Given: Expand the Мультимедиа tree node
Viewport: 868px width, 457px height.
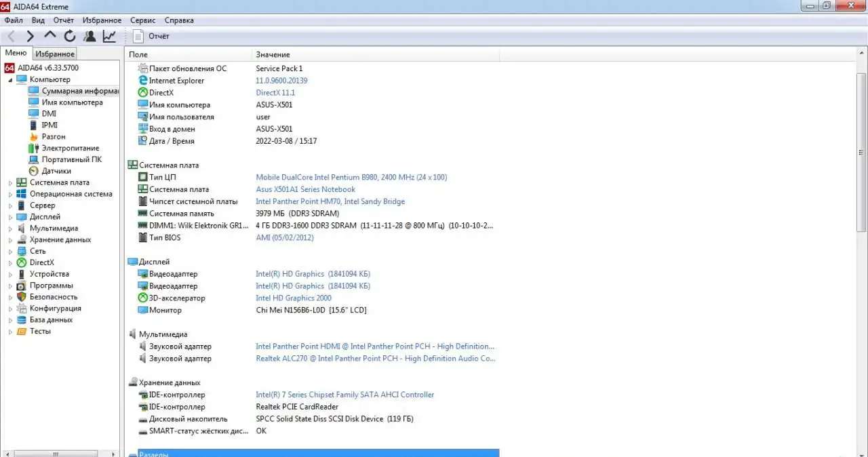Looking at the screenshot, I should pos(10,228).
